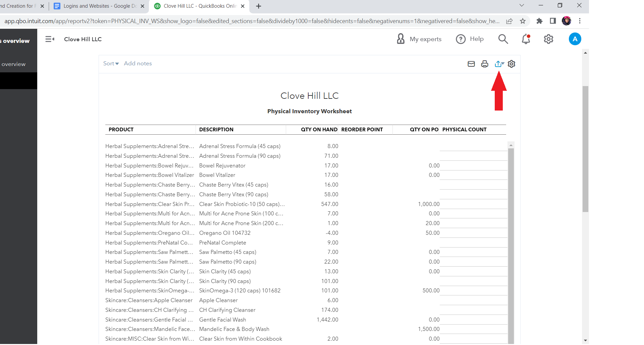644x345 pixels.
Task: Click QTY ON PO column header
Action: (x=424, y=129)
